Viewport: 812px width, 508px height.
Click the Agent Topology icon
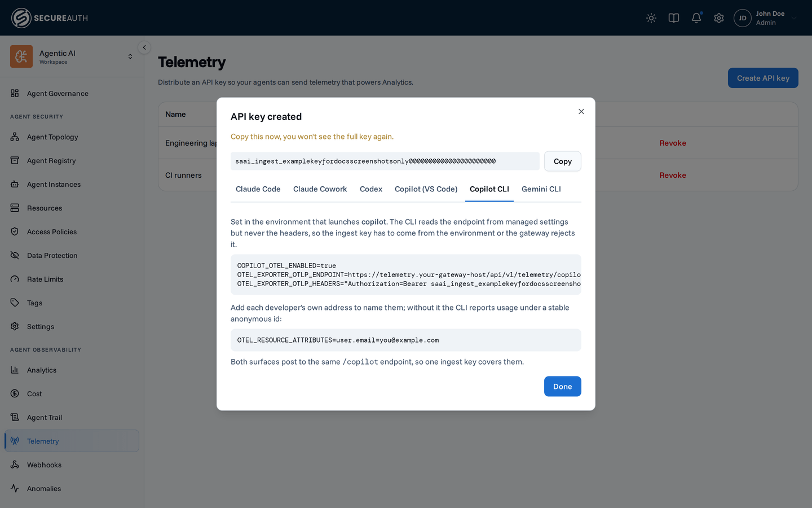click(15, 137)
